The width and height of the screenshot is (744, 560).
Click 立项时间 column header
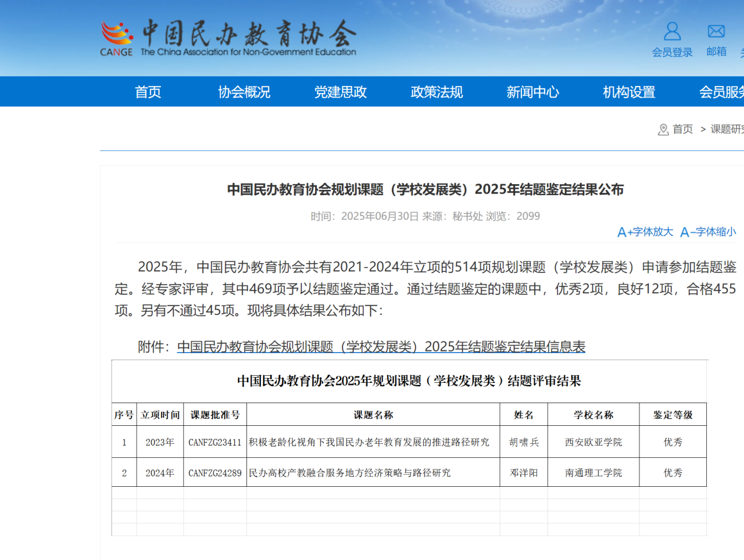point(160,415)
